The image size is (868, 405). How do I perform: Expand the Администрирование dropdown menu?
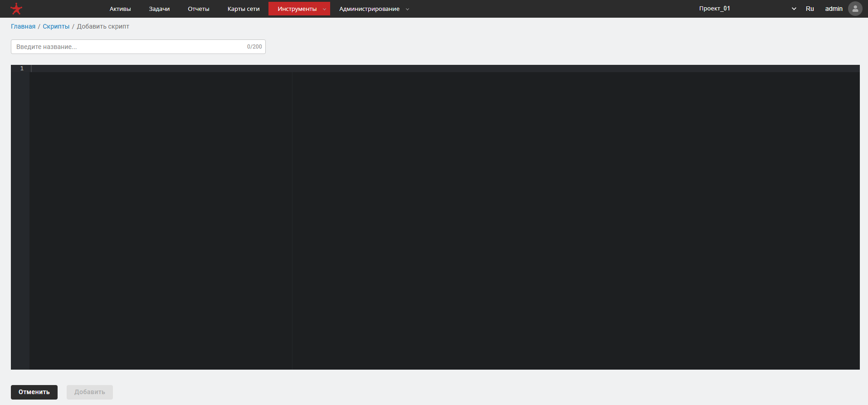point(374,9)
